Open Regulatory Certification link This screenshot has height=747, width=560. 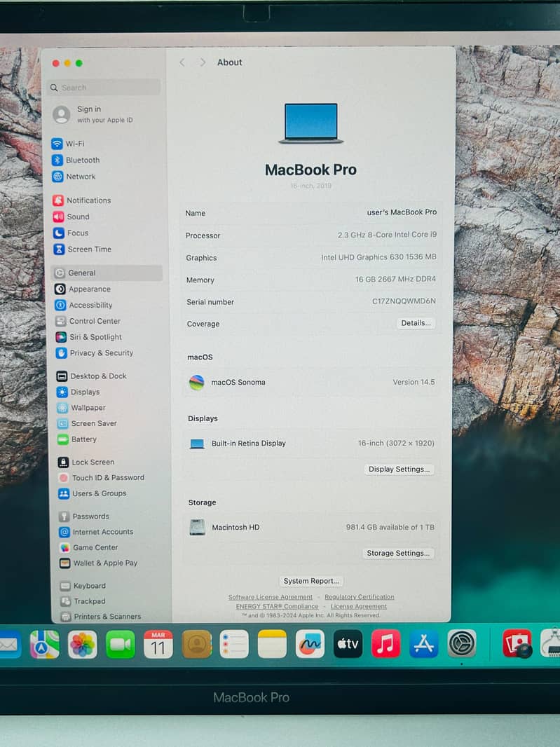click(360, 597)
